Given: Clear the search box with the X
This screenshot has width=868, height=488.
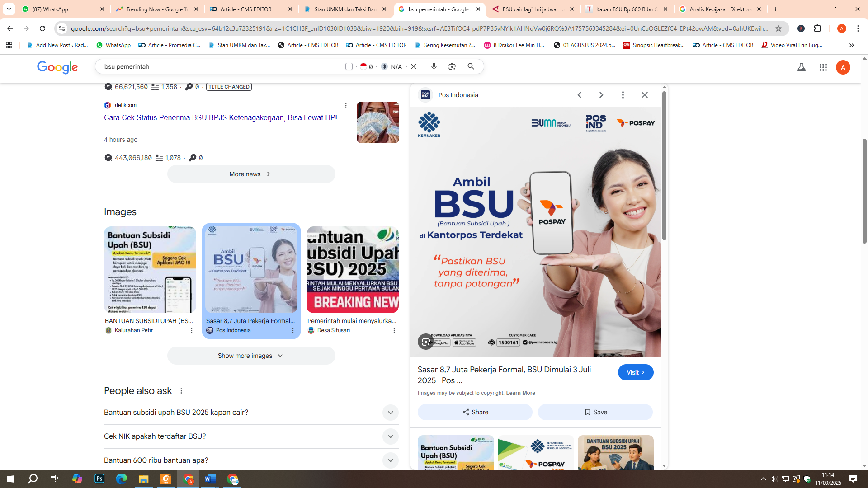Looking at the screenshot, I should 414,66.
